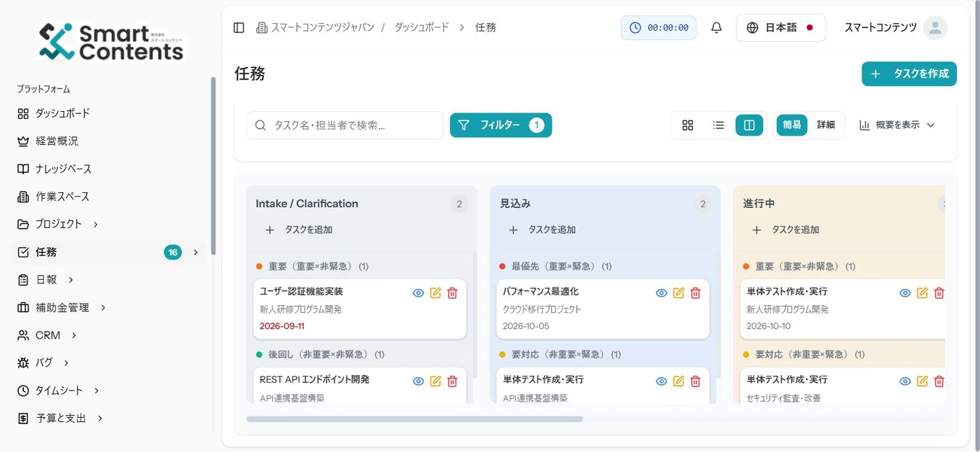Screen dimensions: 980x452
Task: Open the フィルター button
Action: tap(500, 125)
